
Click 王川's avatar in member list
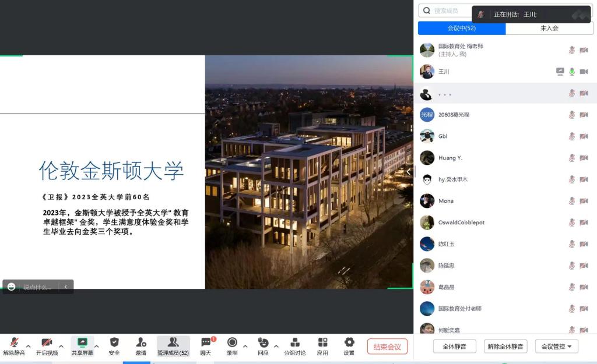pos(427,72)
